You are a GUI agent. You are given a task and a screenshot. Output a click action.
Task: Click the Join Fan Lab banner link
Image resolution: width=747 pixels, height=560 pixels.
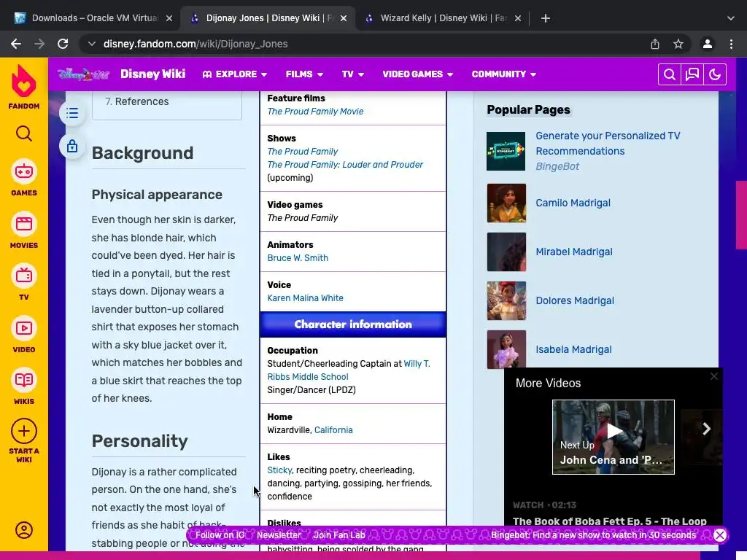tap(339, 535)
